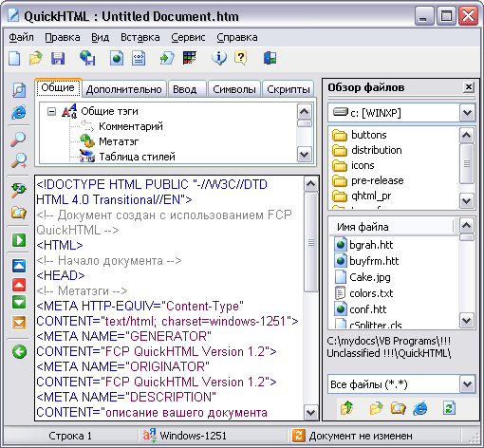Screen dimensions: 484x448
Task: Switch to the Дополнительно tab
Action: tap(123, 89)
